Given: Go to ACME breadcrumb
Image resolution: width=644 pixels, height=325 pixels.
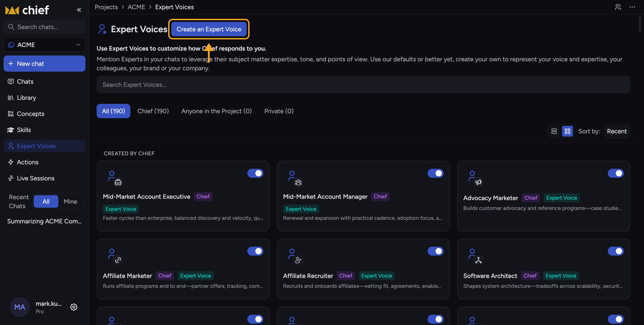Looking at the screenshot, I should click(136, 7).
